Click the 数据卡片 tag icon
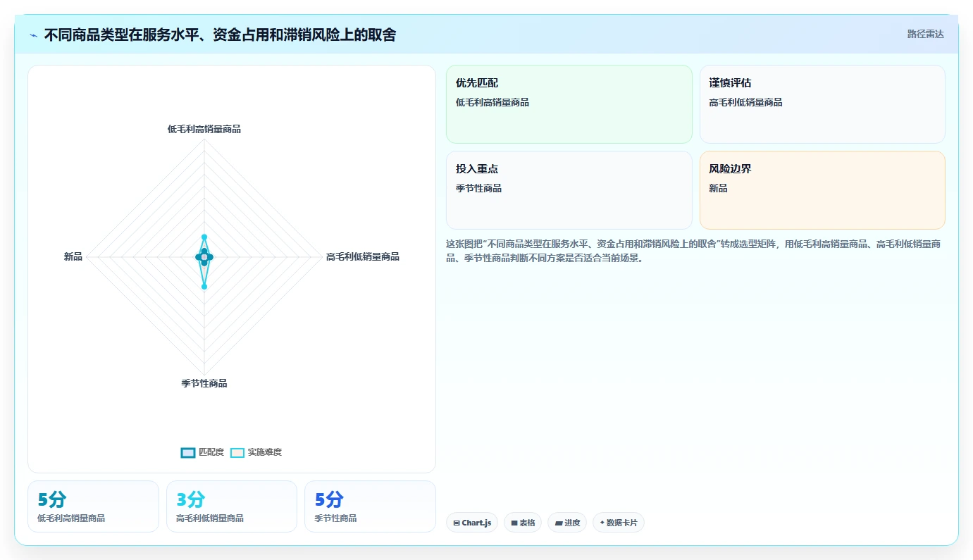The image size is (973, 560). tap(602, 523)
